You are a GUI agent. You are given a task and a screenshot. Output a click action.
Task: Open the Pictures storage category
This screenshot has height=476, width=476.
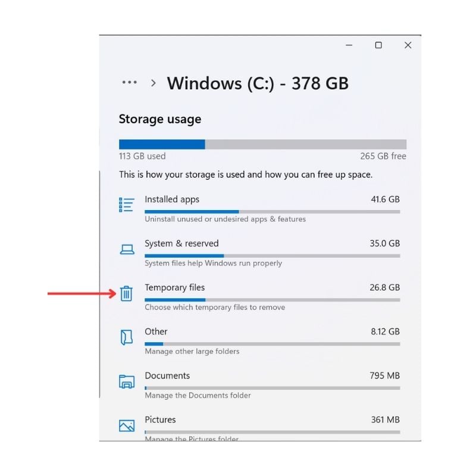click(161, 419)
